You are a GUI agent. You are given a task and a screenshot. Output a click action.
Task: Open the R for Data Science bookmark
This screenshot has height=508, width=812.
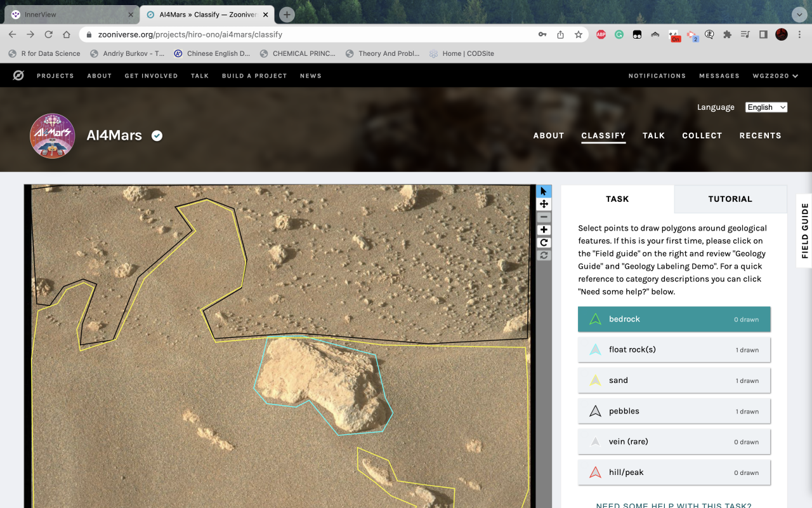tap(44, 53)
